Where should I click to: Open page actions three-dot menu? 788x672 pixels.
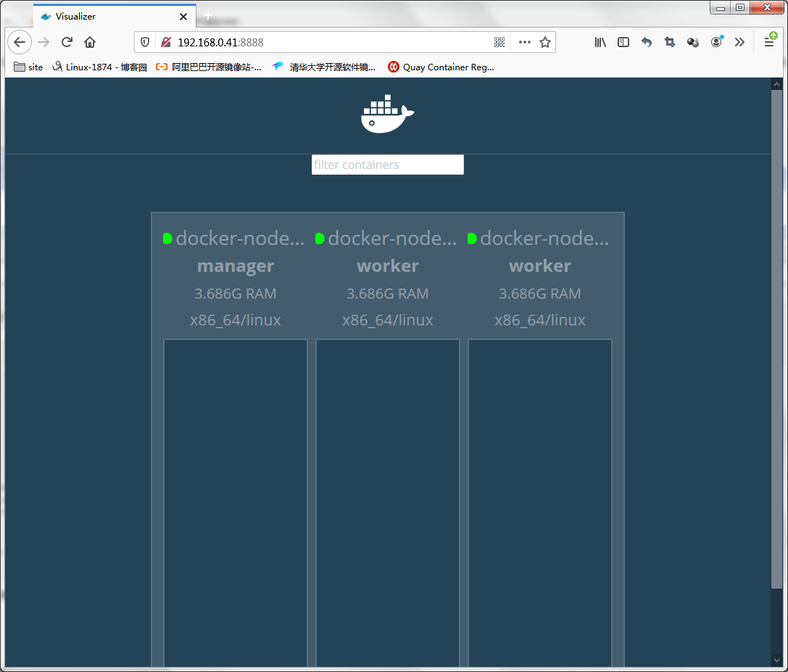(525, 42)
